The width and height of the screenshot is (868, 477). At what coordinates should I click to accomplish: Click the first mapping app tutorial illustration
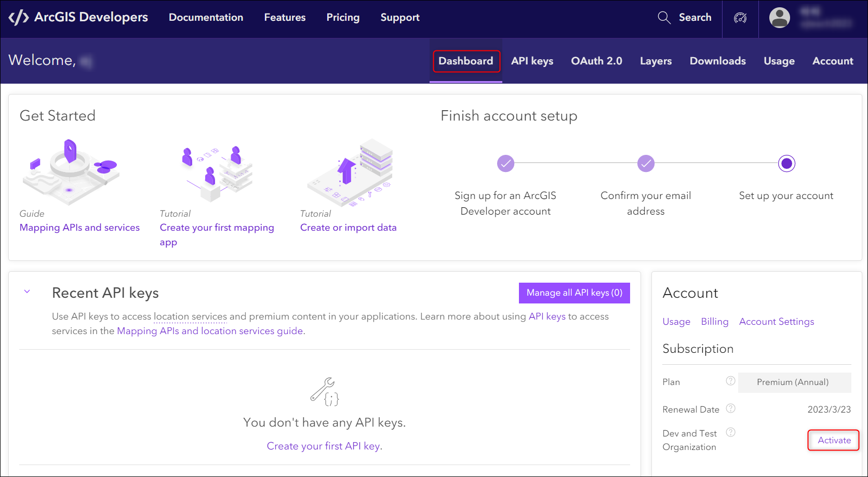pos(217,174)
